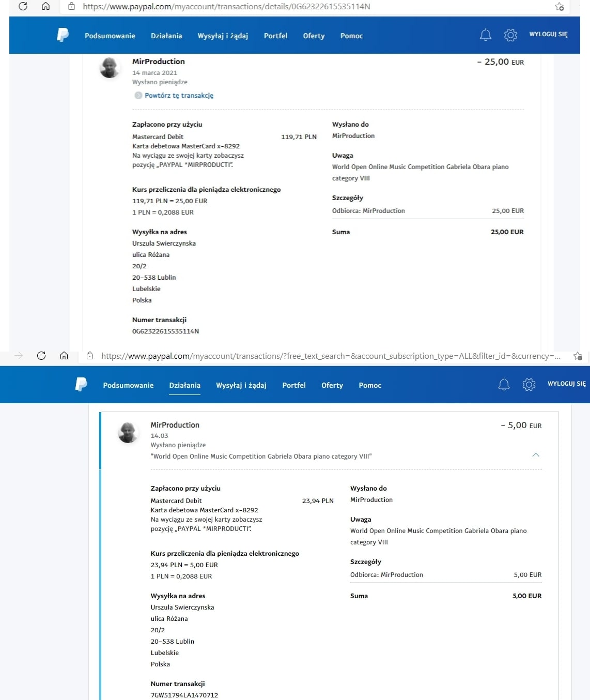Go to Pomoc in the lower navigation
Screen dimensions: 590x700
370,385
